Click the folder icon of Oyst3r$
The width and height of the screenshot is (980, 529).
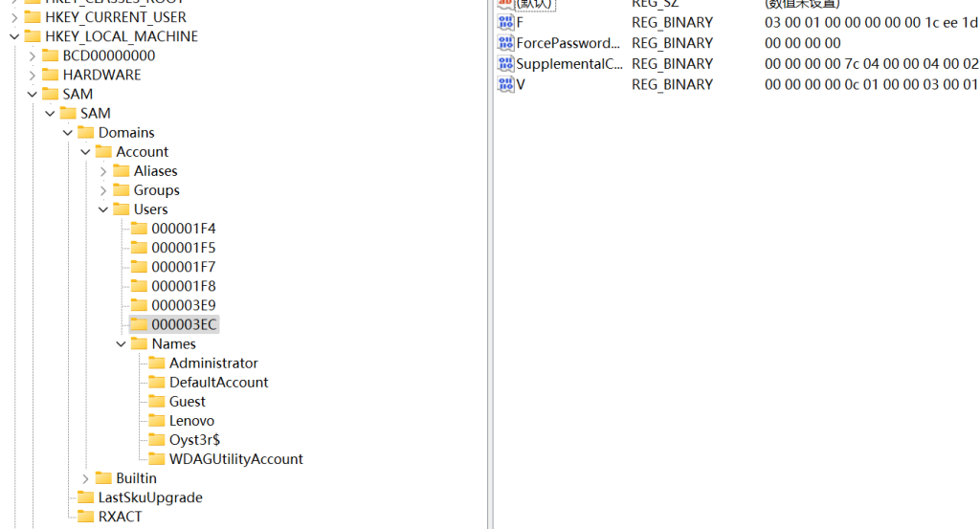(157, 440)
